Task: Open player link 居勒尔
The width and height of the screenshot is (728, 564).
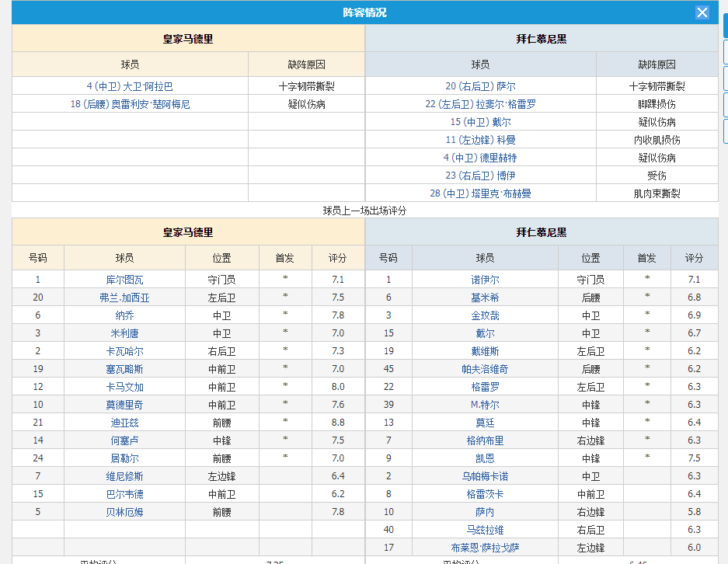Action: point(124,458)
